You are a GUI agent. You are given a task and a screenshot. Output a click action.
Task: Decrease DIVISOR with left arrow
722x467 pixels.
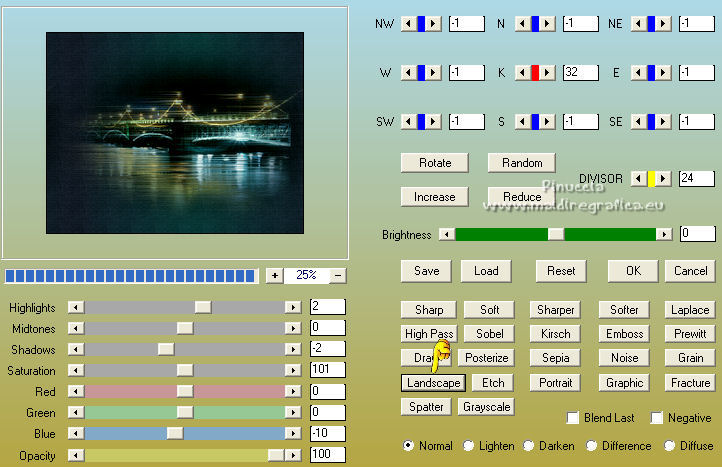(x=639, y=178)
